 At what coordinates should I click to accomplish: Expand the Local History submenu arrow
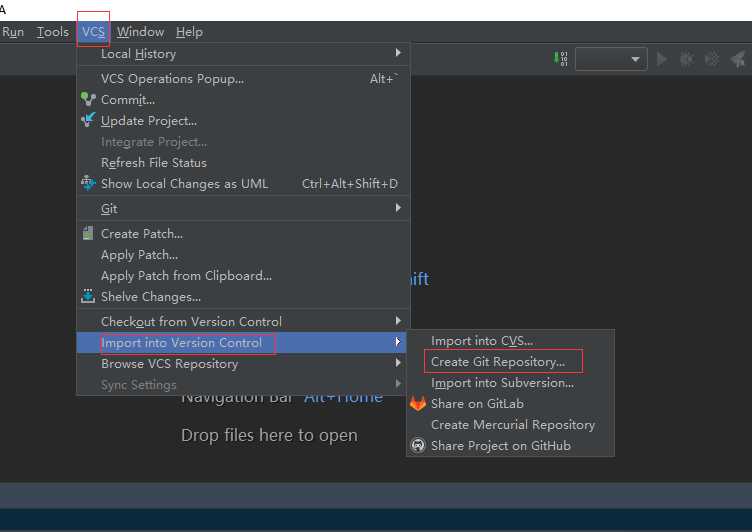click(398, 53)
